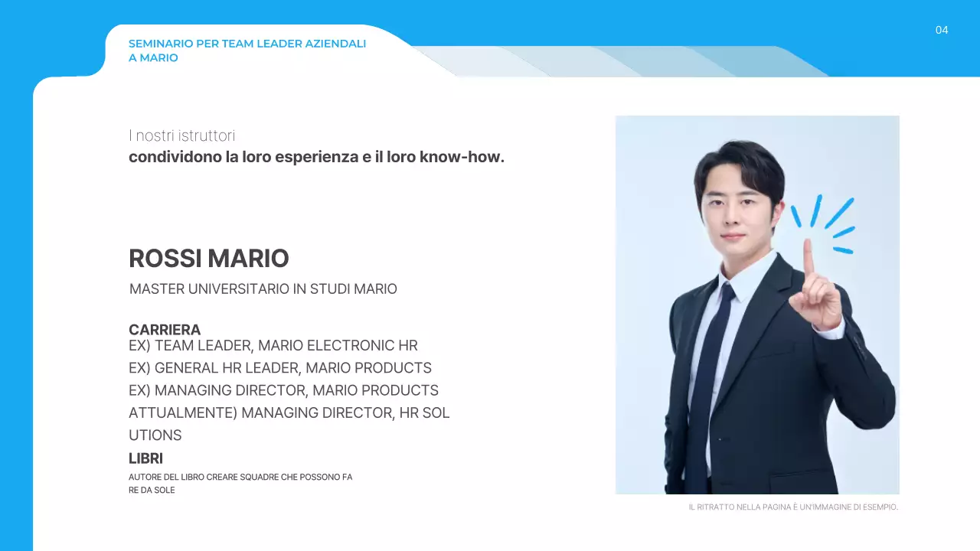Screen dimensions: 980x551
Task: Select 'EX) MANAGING DIRECTOR, MARIO PRODUCTS' line
Action: [x=283, y=390]
